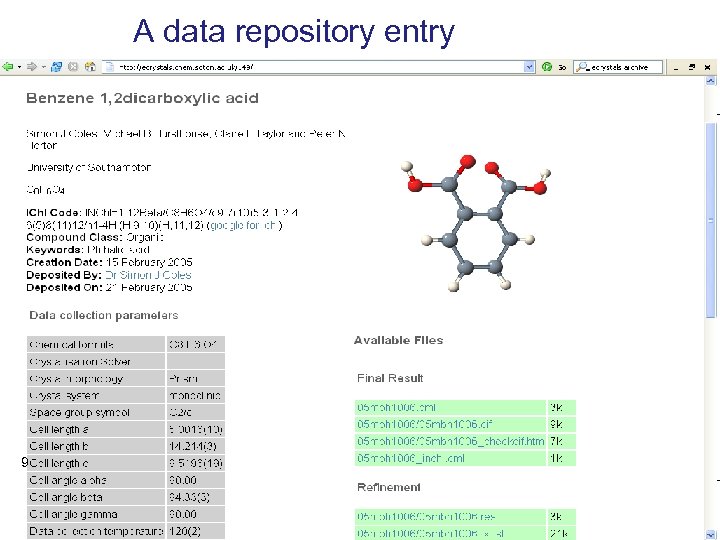Click the Crystal morphology row label
This screenshot has width=720, height=540.
(x=96, y=378)
